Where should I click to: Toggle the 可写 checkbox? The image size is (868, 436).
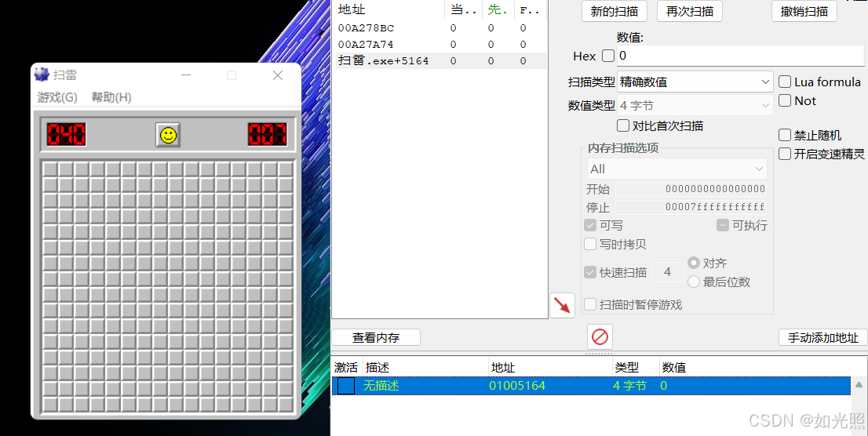click(590, 226)
